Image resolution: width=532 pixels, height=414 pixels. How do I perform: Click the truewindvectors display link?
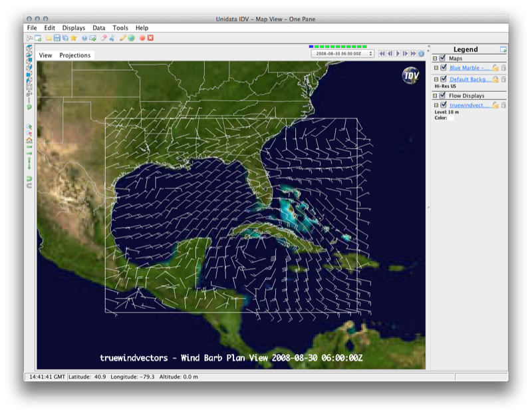coord(469,105)
